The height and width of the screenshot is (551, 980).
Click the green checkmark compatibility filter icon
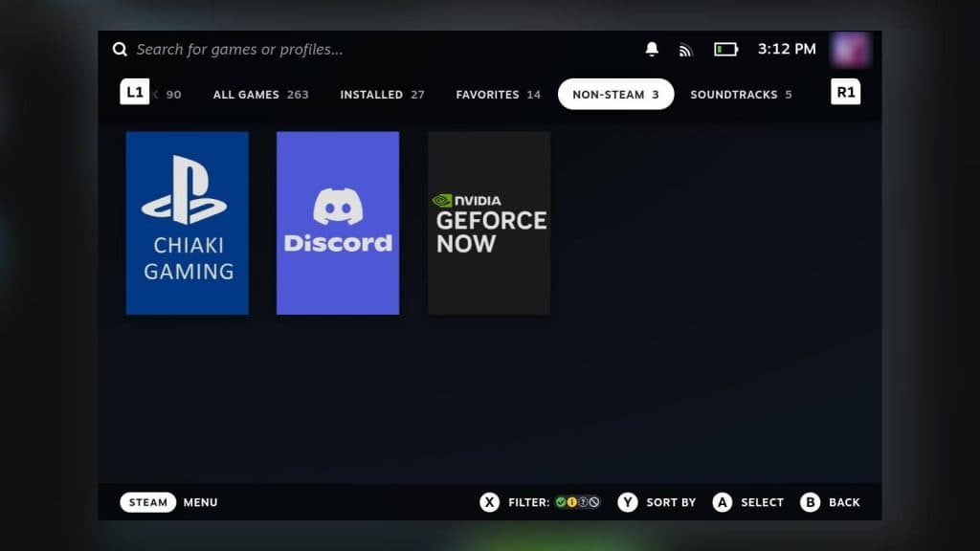(x=561, y=502)
